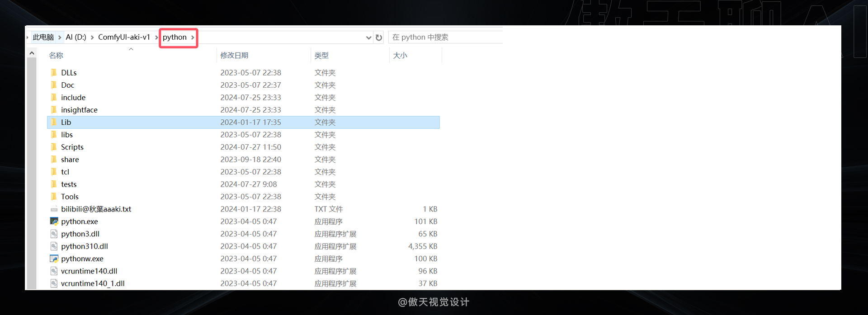Select the insightface folder name
Image resolution: width=868 pixels, height=315 pixels.
click(x=79, y=110)
